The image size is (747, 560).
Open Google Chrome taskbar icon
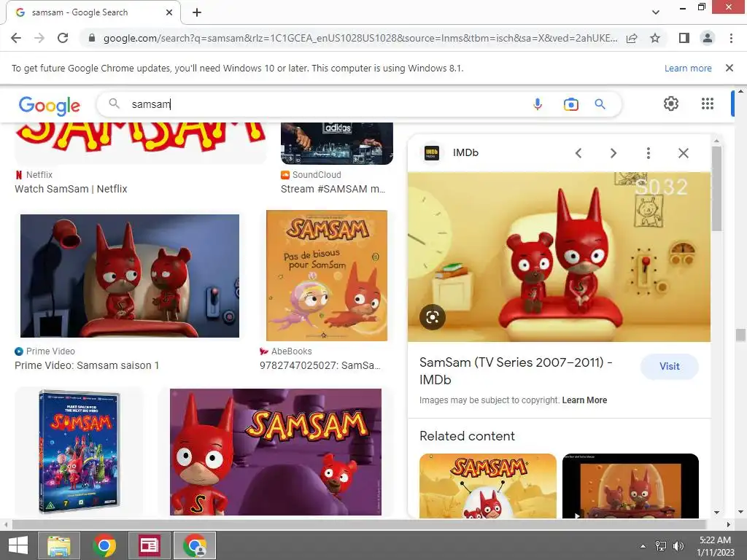(104, 545)
